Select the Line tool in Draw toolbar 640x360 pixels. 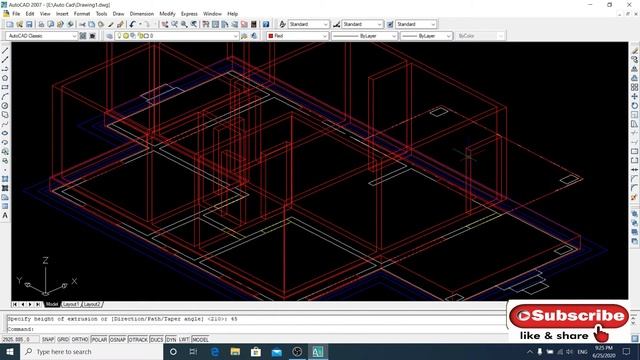5,51
